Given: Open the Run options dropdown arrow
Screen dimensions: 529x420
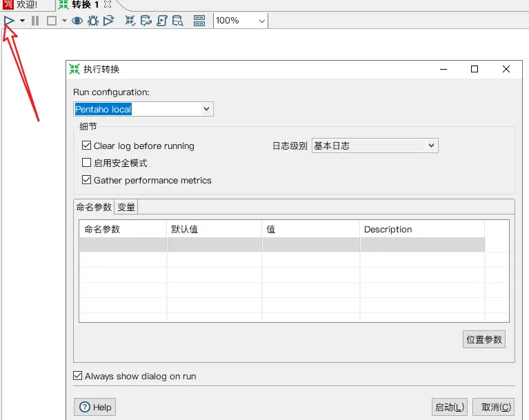Looking at the screenshot, I should pyautogui.click(x=22, y=21).
